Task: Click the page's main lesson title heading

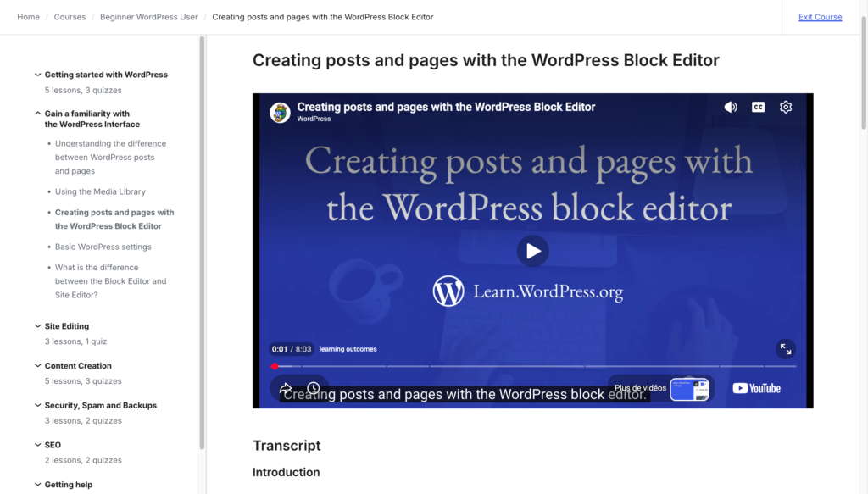Action: (x=486, y=60)
